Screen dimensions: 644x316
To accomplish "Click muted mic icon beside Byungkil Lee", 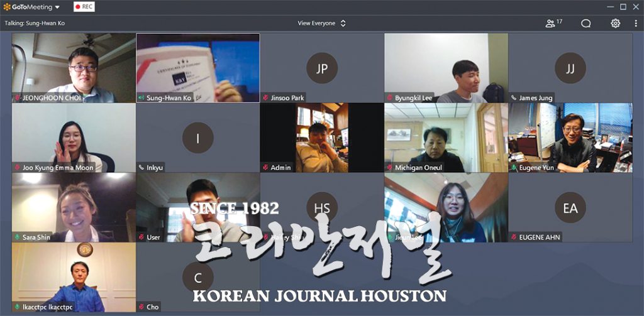I will coord(390,98).
